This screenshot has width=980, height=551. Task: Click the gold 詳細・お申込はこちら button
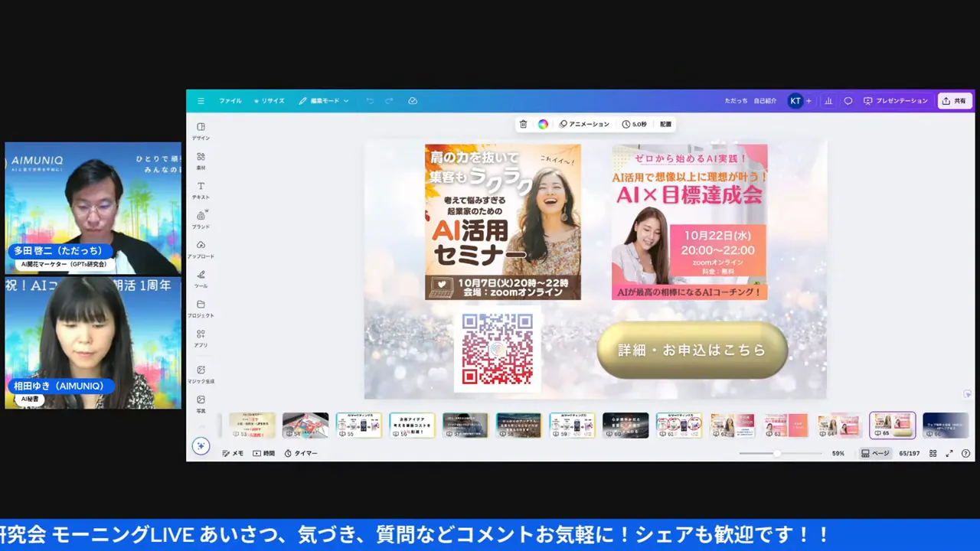692,350
